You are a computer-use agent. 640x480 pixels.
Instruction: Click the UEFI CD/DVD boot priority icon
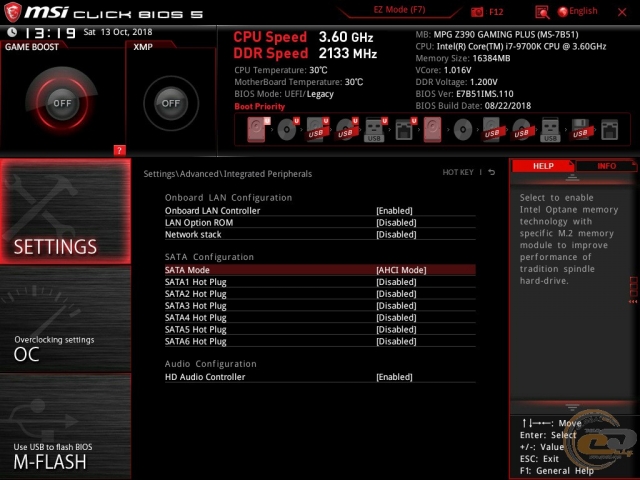pos(288,129)
